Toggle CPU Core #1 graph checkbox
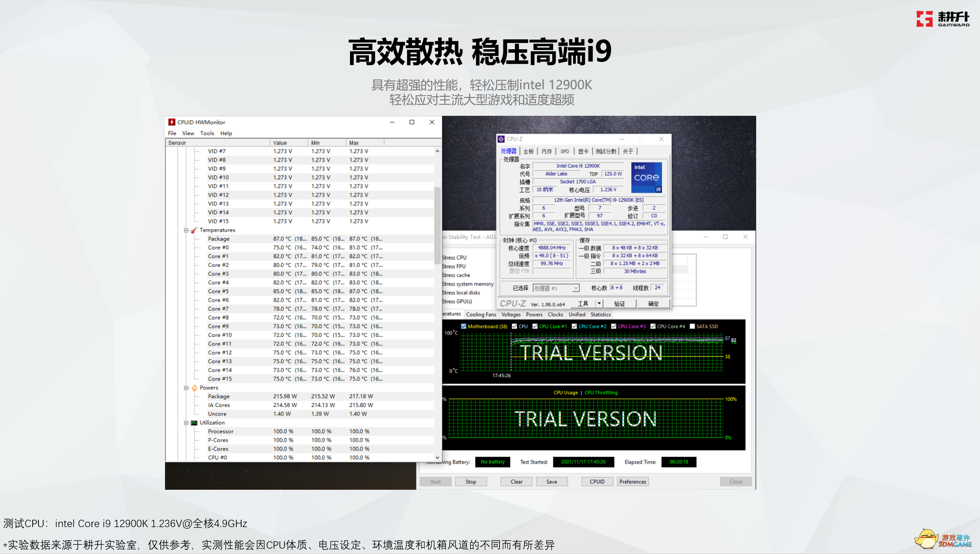Viewport: 980px width, 554px height. coord(535,326)
